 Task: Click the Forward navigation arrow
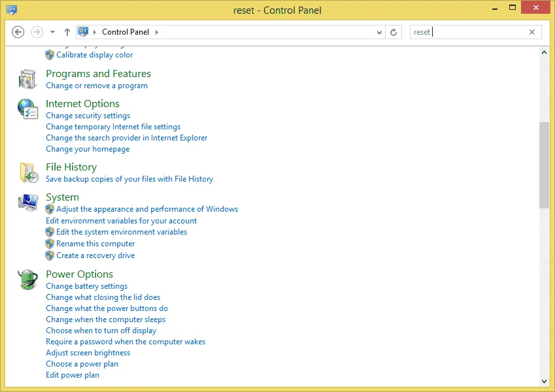(37, 32)
